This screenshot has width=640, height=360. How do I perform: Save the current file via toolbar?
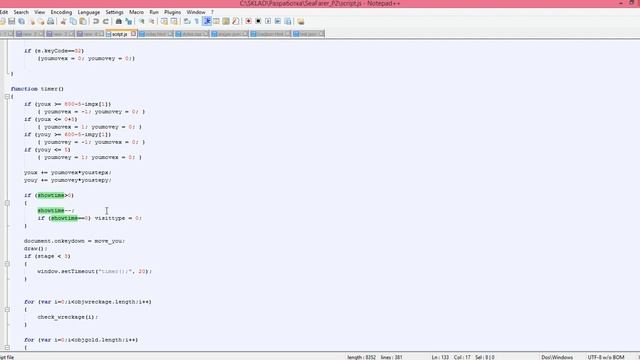point(12,21)
